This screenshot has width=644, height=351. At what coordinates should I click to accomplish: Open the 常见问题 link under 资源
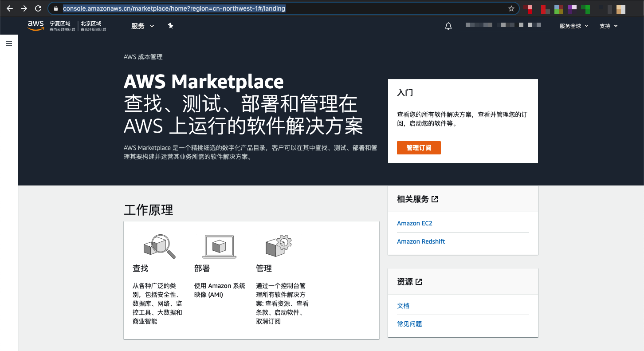(x=409, y=323)
